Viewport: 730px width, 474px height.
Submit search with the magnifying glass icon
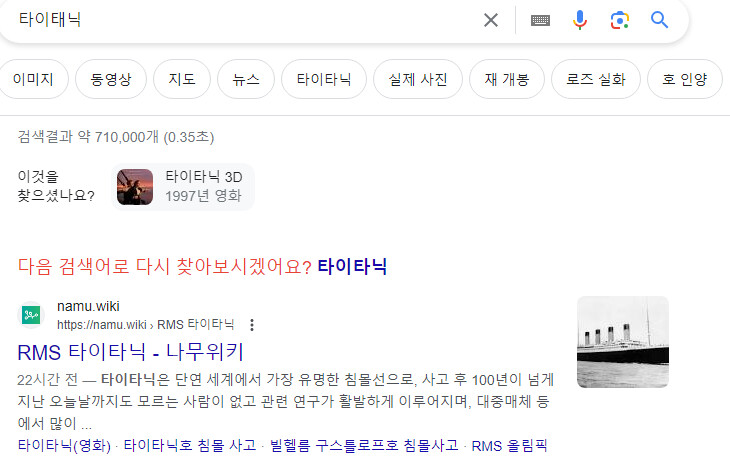coord(659,20)
